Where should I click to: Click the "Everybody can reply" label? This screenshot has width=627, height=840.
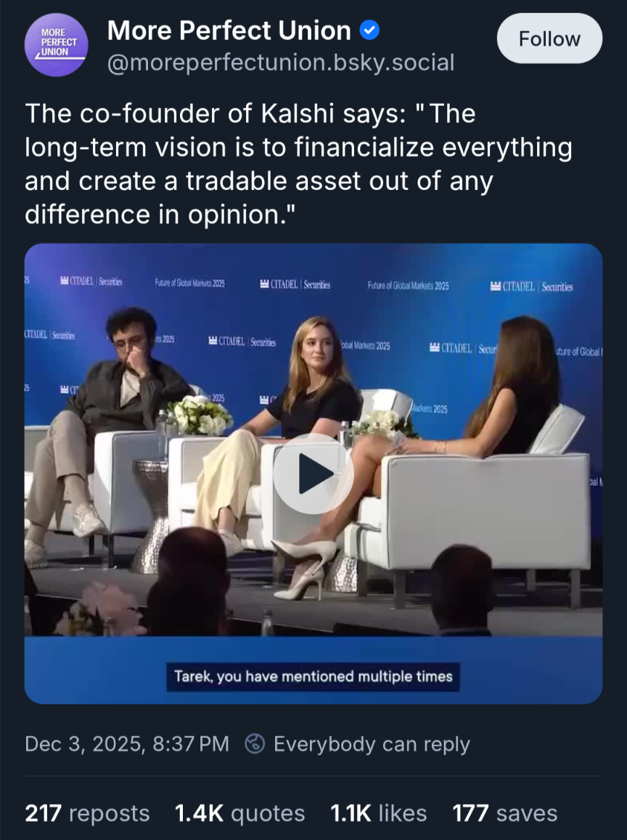pyautogui.click(x=372, y=744)
